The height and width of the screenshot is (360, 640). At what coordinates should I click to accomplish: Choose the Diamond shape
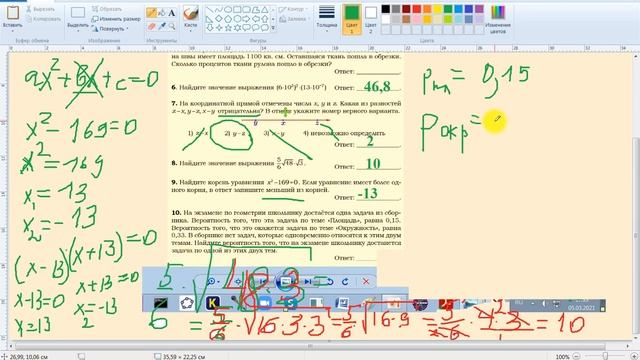[x=219, y=19]
